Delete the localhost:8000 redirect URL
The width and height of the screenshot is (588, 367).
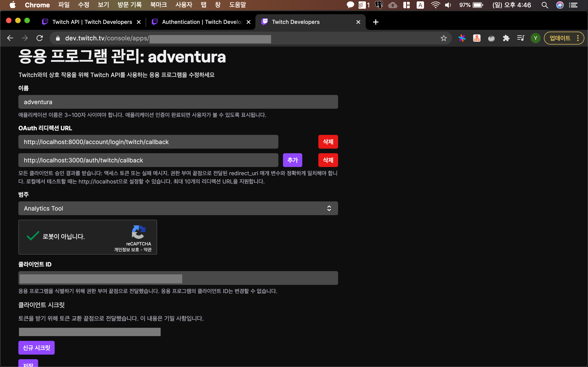coord(328,142)
